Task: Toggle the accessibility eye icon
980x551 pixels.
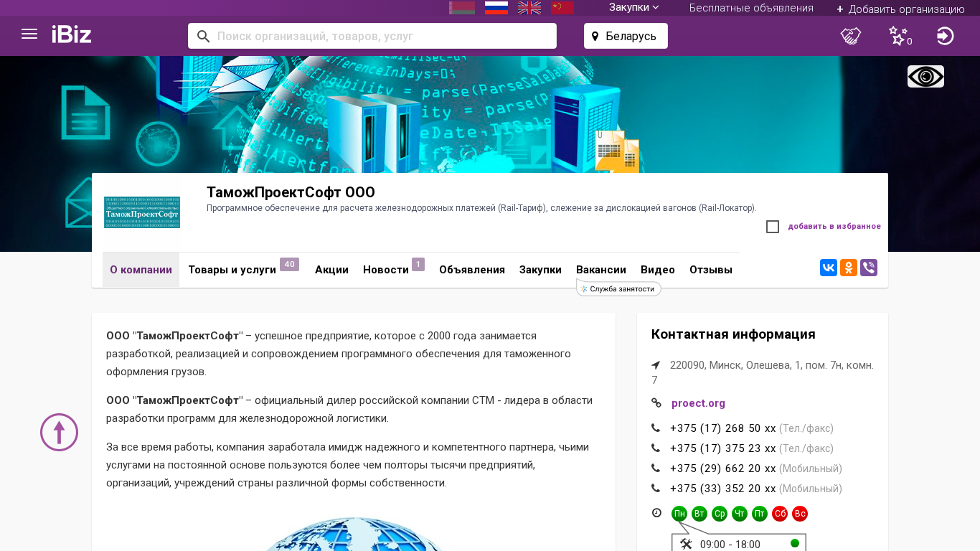Action: pyautogui.click(x=925, y=76)
